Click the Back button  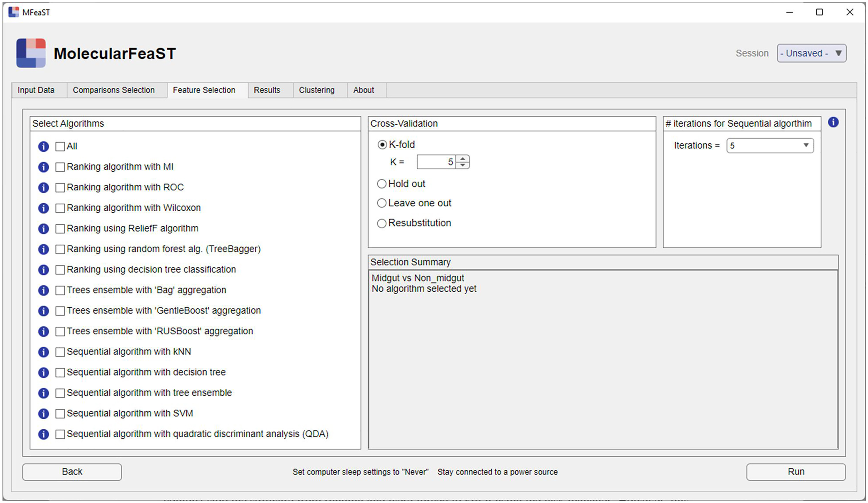[72, 472]
